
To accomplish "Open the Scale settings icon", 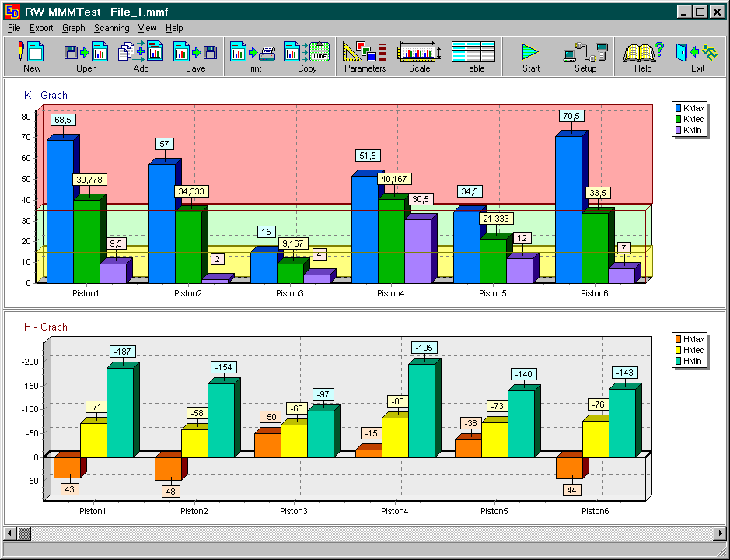I will tap(419, 53).
